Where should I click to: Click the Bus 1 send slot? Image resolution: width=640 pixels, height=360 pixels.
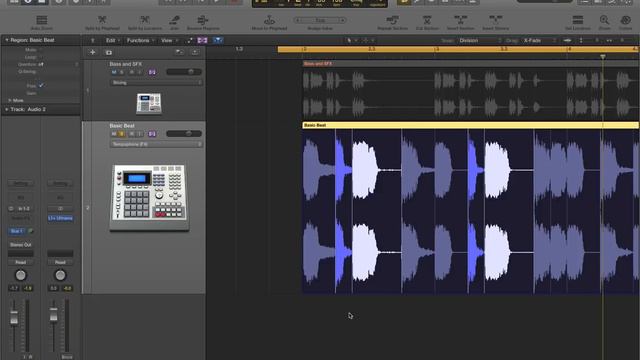pyautogui.click(x=17, y=231)
